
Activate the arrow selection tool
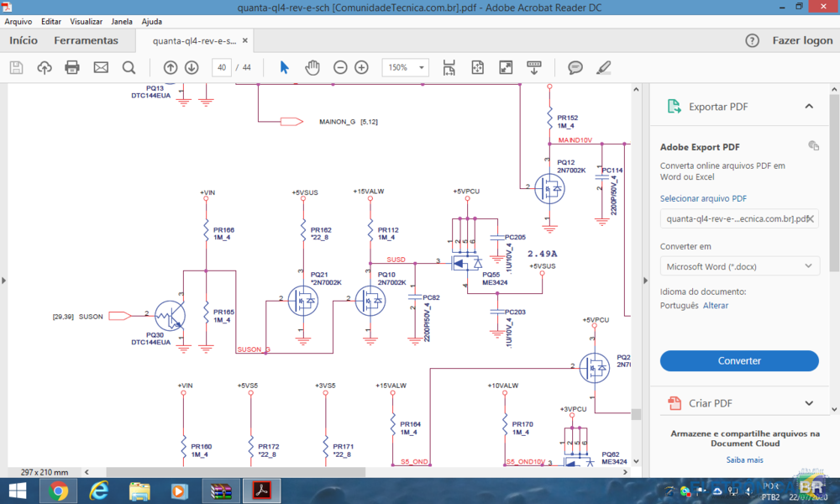(x=284, y=67)
